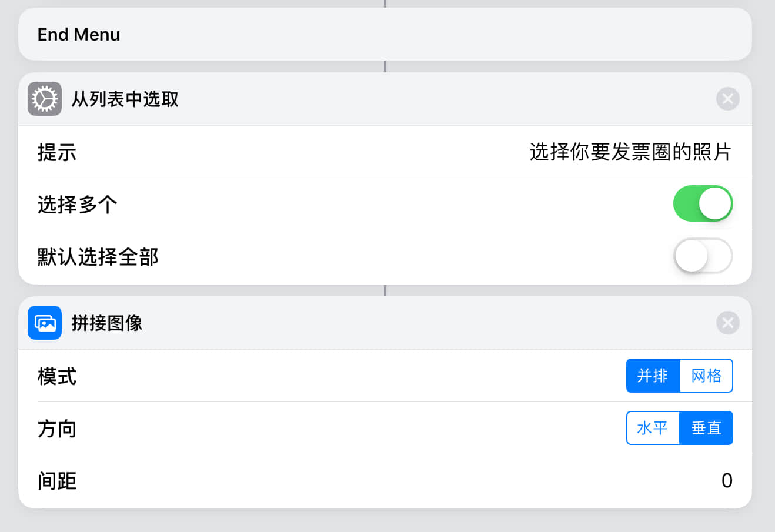Viewport: 775px width, 532px height.
Task: Tap the 间距 value 0
Action: point(727,481)
